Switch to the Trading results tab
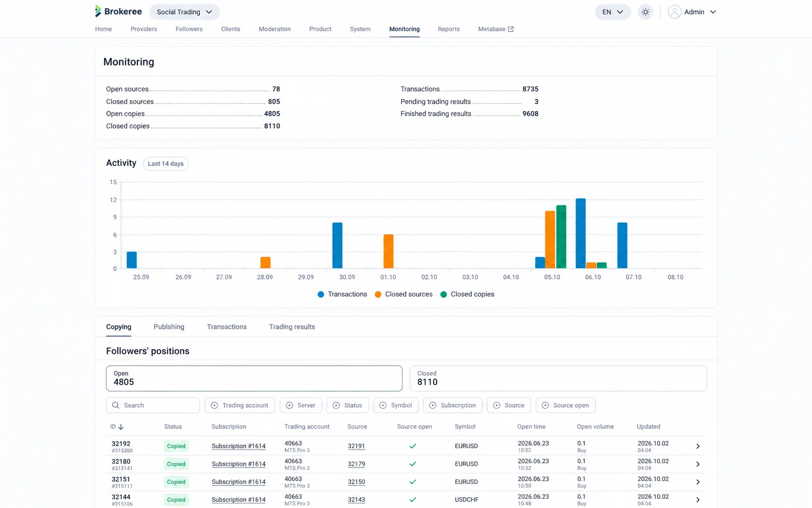Screen dimensions: 812x508 click(x=292, y=327)
